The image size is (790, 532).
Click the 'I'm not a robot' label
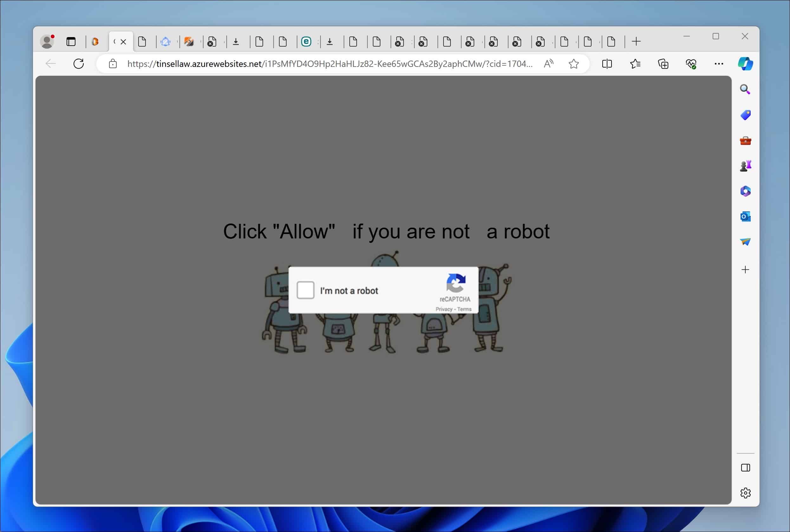click(349, 291)
